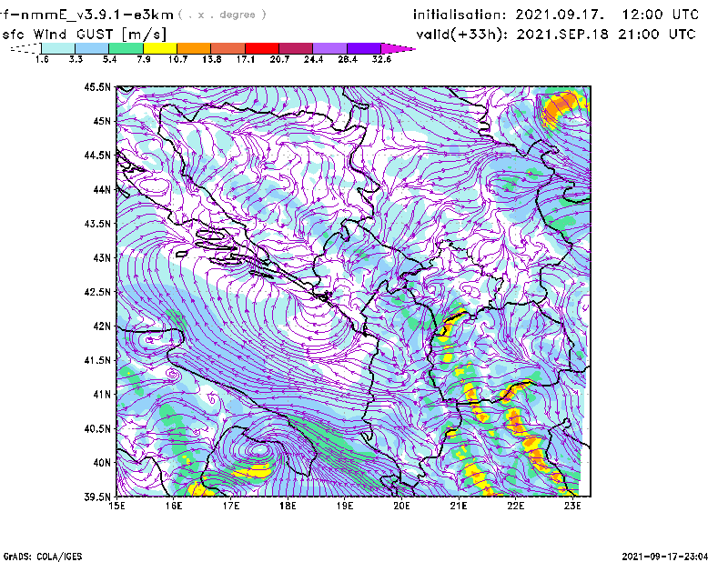Click the 40.5N latitude label

tap(97, 428)
